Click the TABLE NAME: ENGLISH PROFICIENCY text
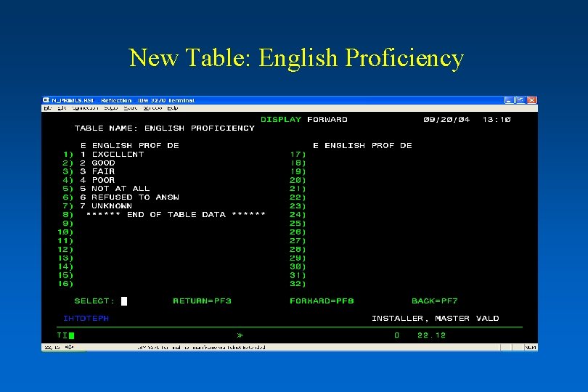The image size is (588, 392). pyautogui.click(x=165, y=128)
